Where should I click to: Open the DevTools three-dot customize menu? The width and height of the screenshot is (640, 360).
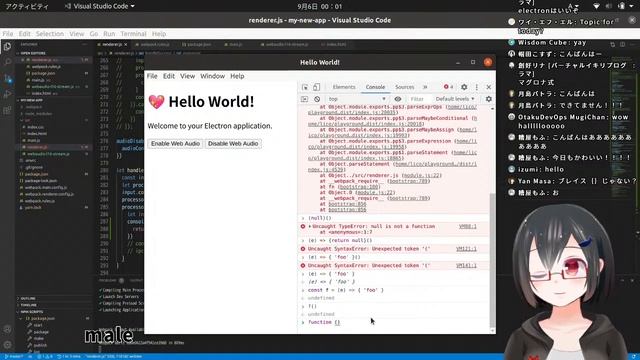click(476, 87)
